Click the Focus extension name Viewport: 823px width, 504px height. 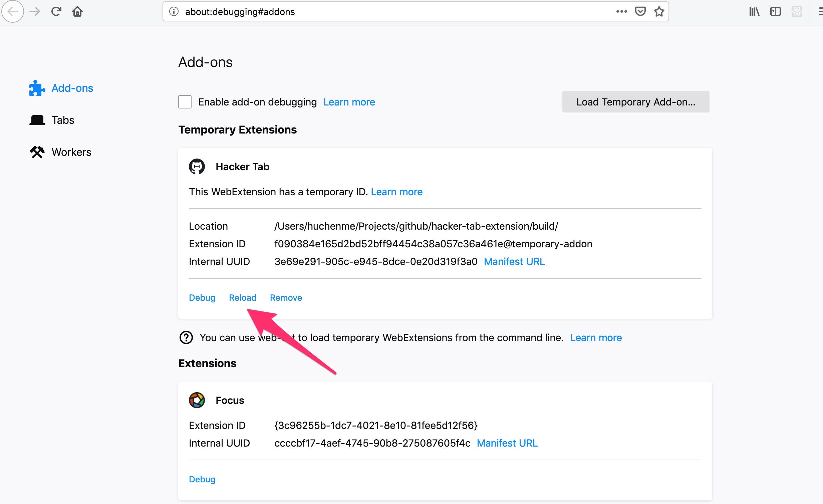[x=230, y=400]
